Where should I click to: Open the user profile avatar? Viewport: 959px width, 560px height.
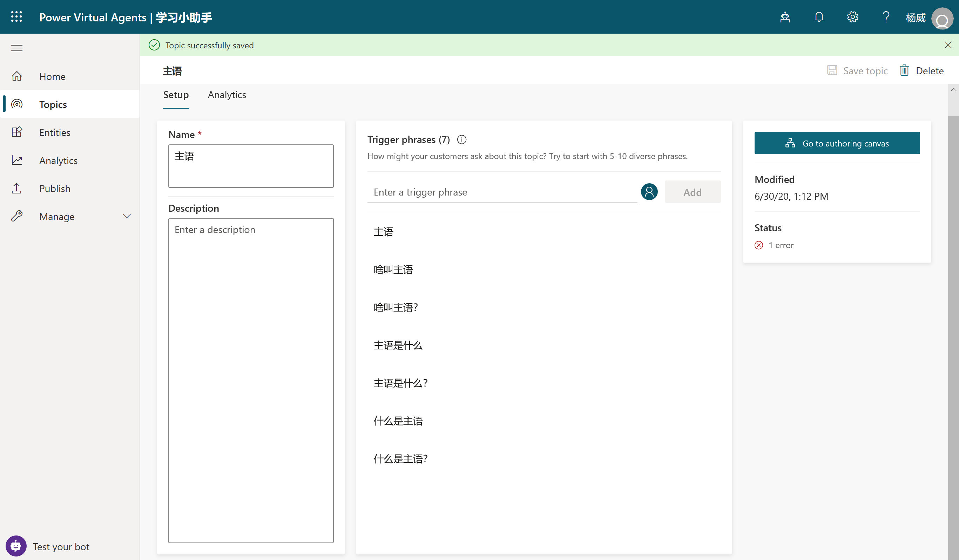click(941, 18)
